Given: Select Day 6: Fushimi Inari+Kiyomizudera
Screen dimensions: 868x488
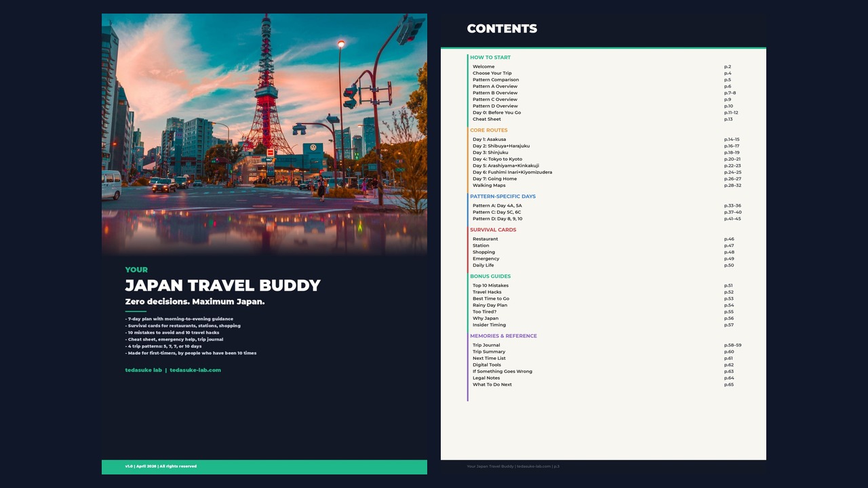Looking at the screenshot, I should [511, 172].
